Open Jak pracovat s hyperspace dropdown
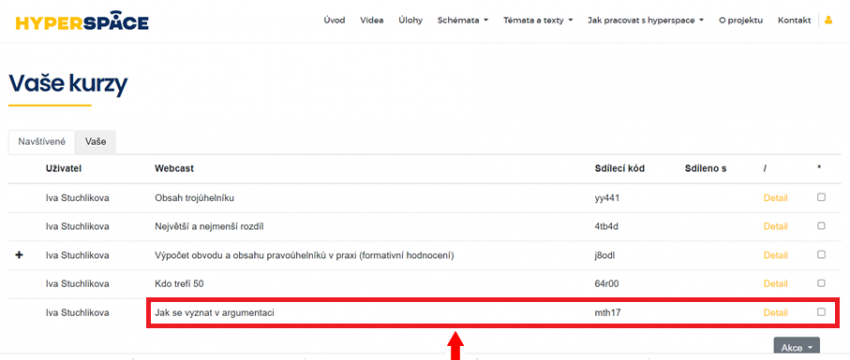 click(646, 21)
